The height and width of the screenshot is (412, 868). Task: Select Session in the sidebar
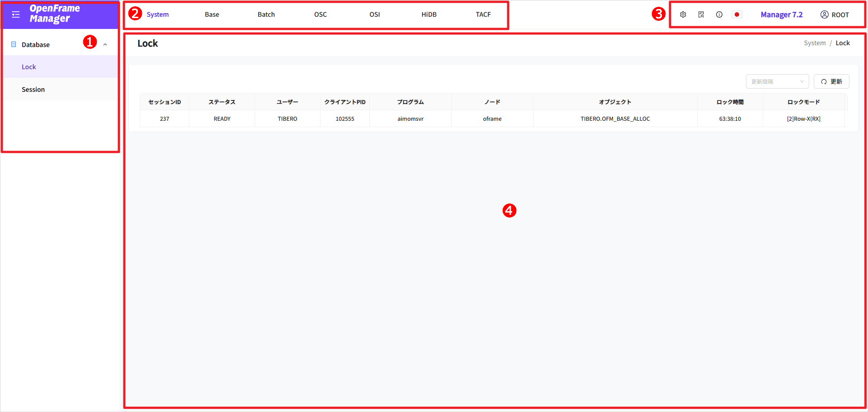tap(33, 90)
